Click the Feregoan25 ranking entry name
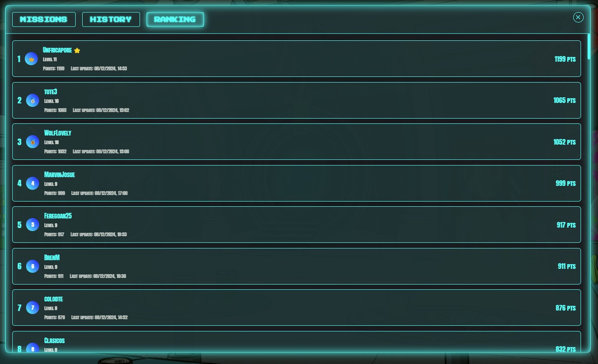Image resolution: width=598 pixels, height=364 pixels. pos(58,216)
